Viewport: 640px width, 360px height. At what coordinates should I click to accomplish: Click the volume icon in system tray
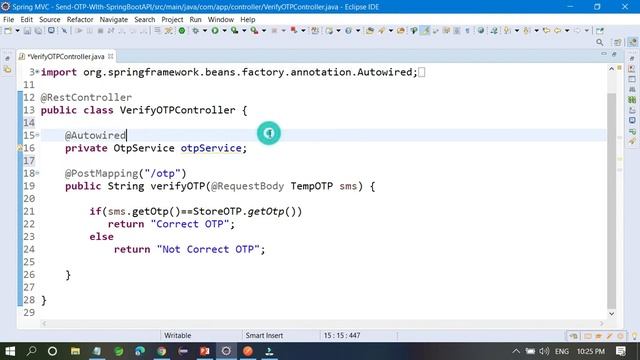544,351
